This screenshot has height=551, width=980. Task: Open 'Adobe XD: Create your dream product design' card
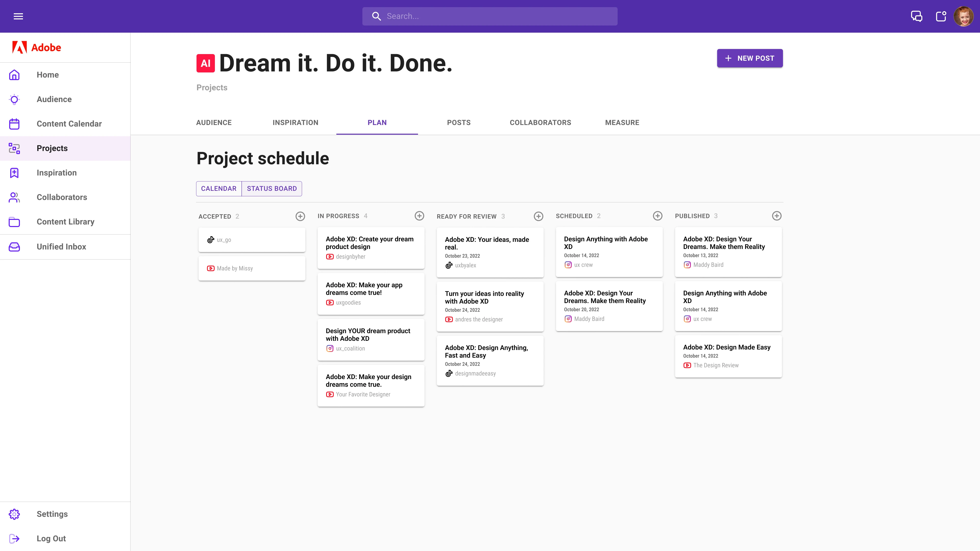click(371, 248)
